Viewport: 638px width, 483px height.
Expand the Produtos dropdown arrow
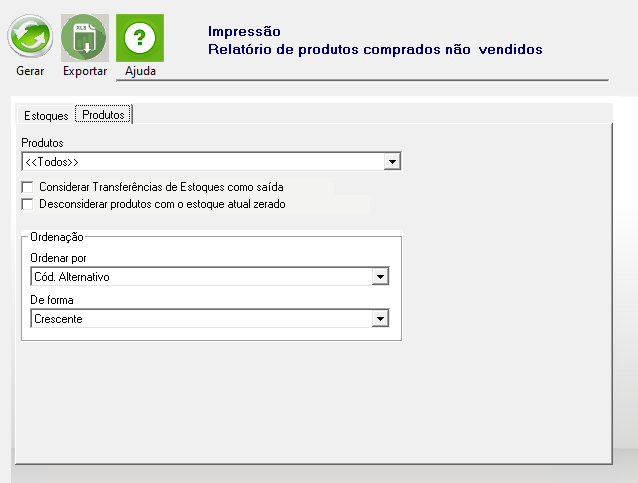[x=392, y=162]
